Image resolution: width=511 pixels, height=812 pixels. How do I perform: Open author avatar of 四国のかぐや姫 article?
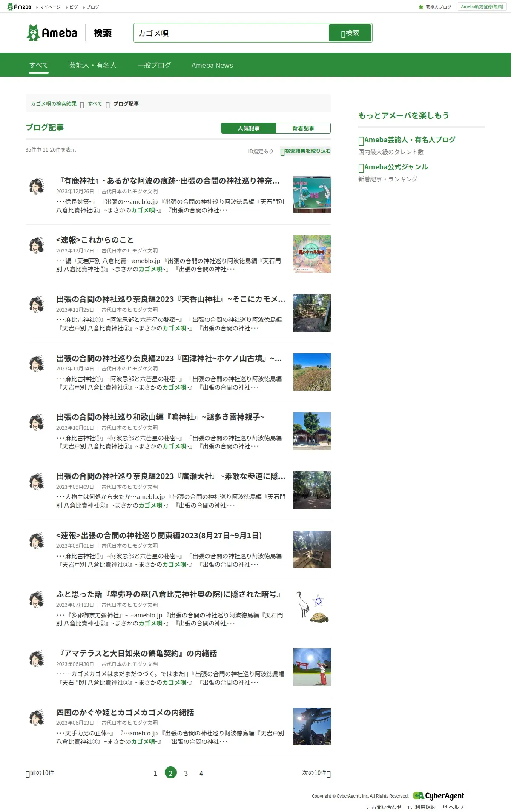point(37,717)
